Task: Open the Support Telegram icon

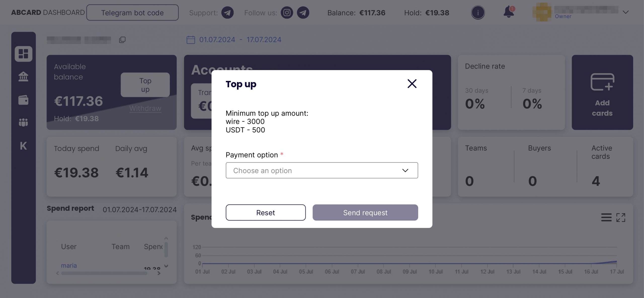Action: pyautogui.click(x=227, y=13)
